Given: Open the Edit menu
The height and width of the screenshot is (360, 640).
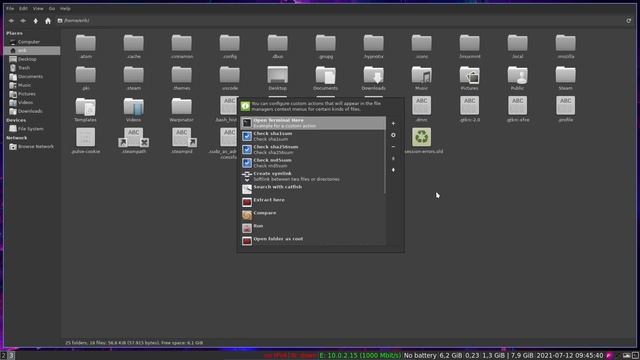Looking at the screenshot, I should [x=24, y=9].
